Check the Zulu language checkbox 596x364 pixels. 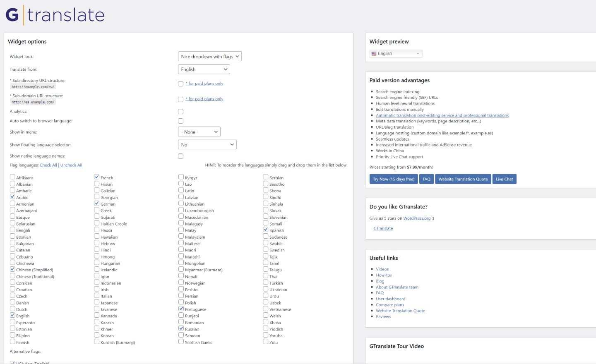pos(266,342)
